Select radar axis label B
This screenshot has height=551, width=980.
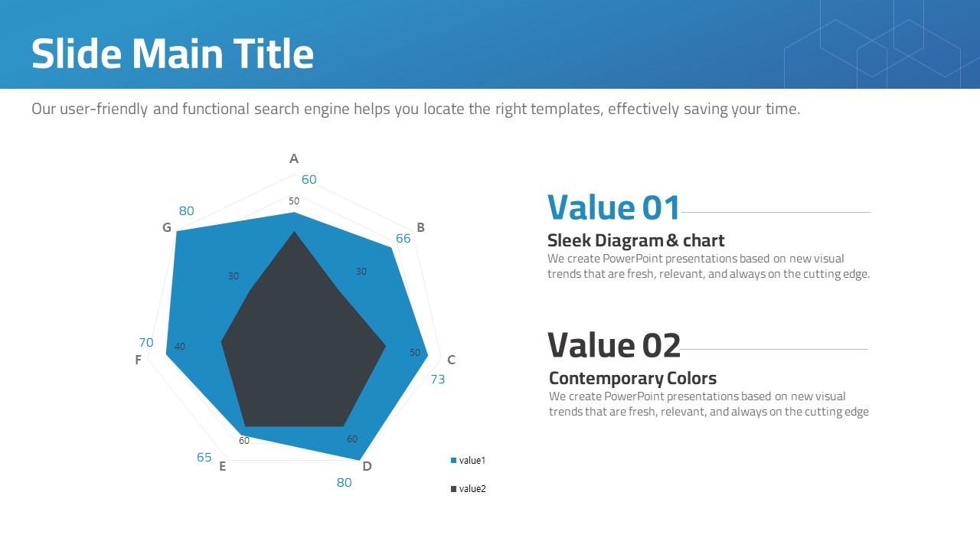(420, 227)
